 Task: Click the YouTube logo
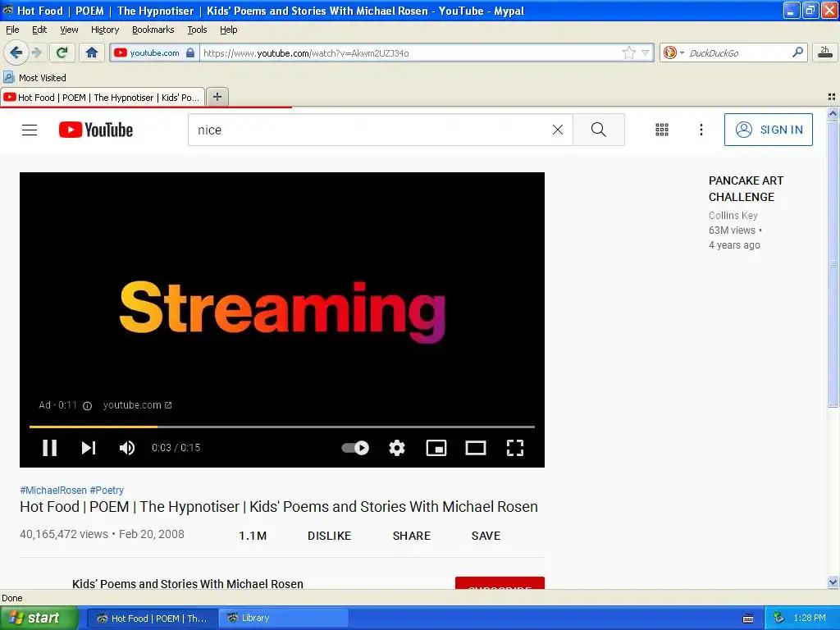pyautogui.click(x=96, y=130)
